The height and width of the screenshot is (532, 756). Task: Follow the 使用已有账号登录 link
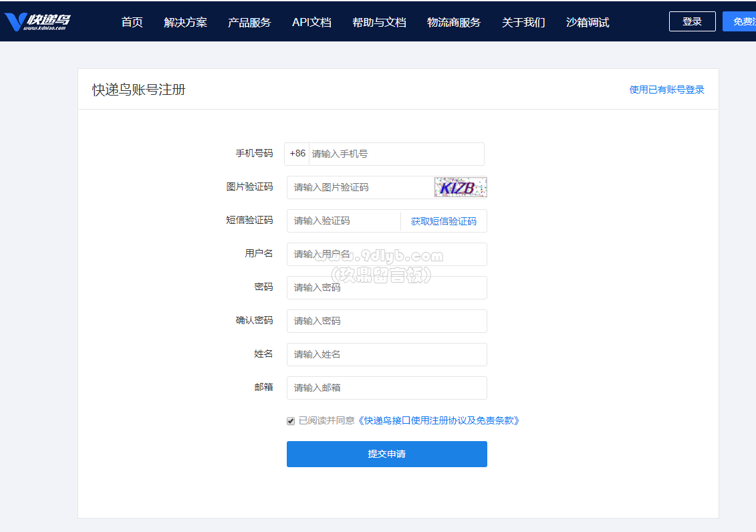(x=666, y=90)
